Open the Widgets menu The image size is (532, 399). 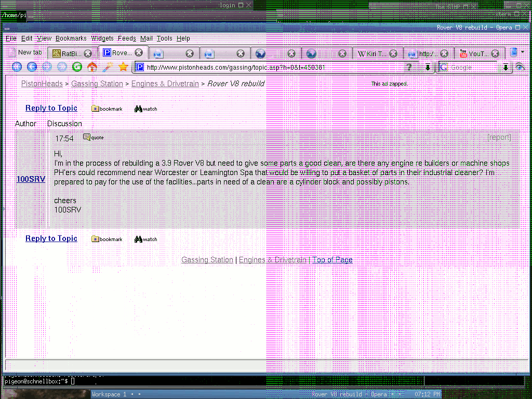tap(102, 38)
